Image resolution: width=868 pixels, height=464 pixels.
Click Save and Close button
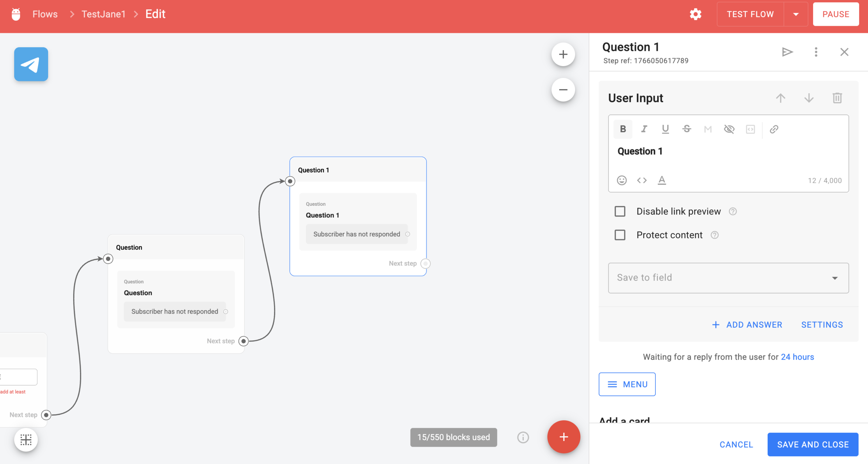pyautogui.click(x=813, y=444)
